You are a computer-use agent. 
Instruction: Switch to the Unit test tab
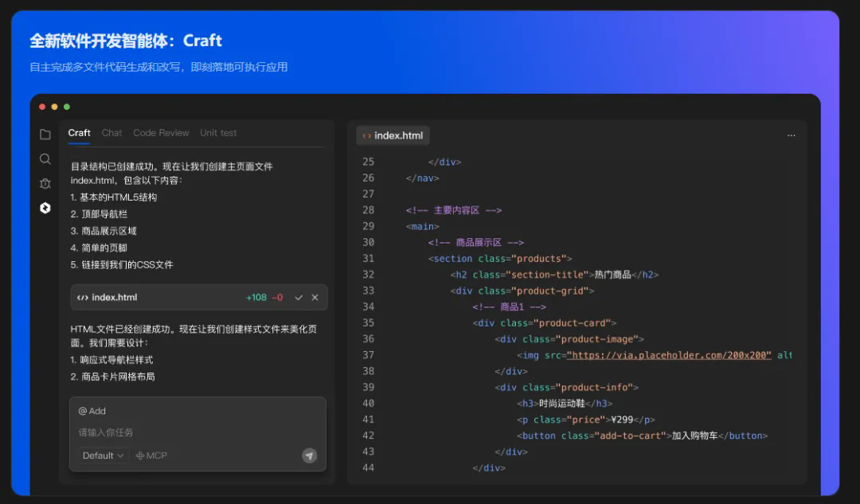coord(217,132)
